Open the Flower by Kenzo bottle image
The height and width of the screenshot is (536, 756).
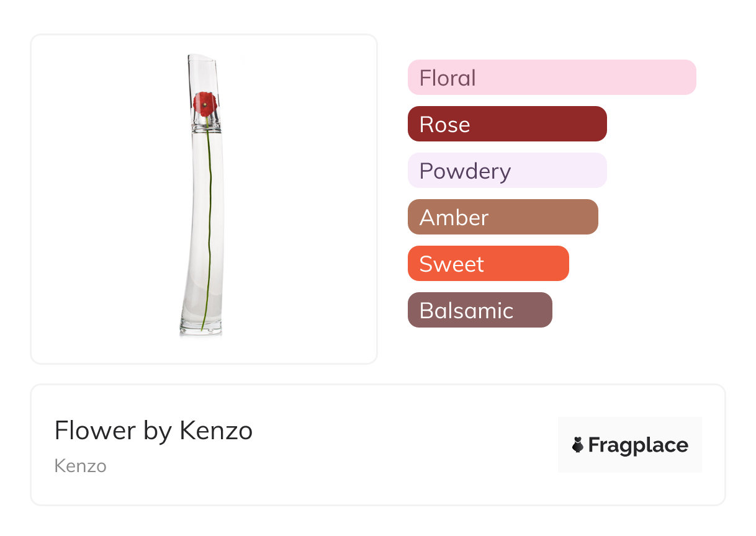204,199
